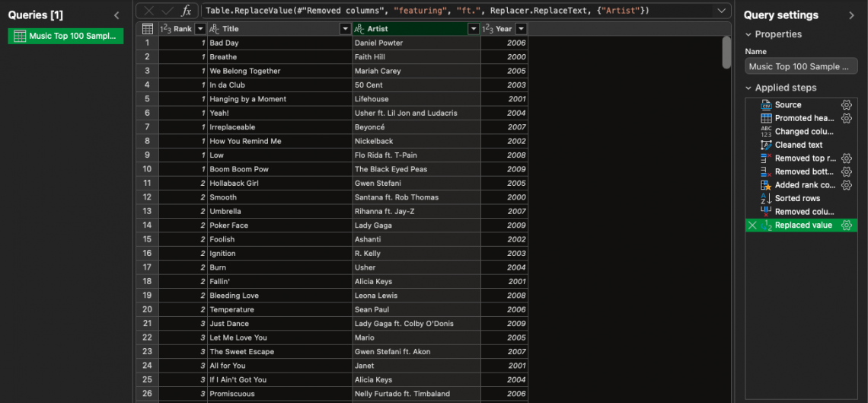Click the query Name text field
868x403 pixels.
click(x=801, y=66)
